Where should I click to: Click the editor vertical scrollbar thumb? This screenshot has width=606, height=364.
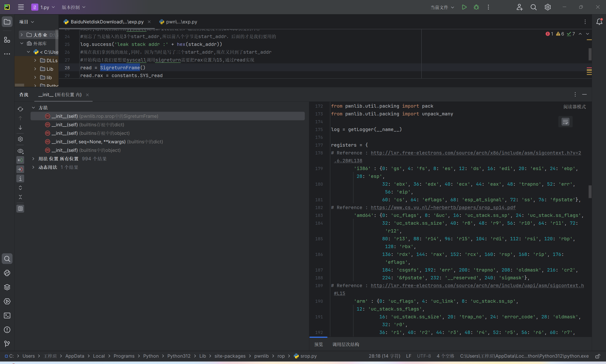point(590,54)
